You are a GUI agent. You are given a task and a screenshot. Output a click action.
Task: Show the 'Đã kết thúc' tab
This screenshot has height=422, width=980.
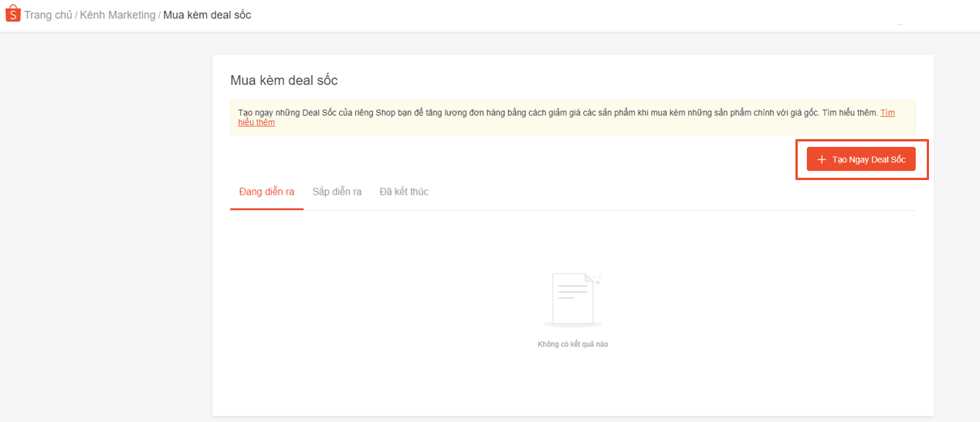[x=404, y=192]
